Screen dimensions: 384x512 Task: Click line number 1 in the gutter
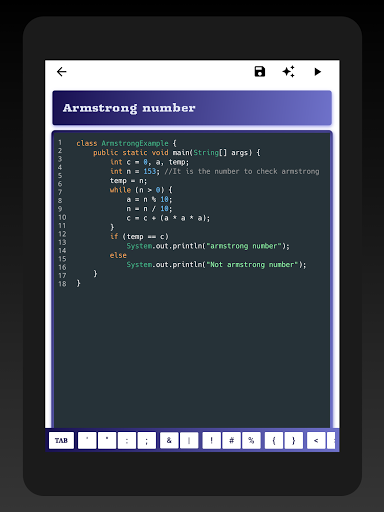click(x=60, y=142)
